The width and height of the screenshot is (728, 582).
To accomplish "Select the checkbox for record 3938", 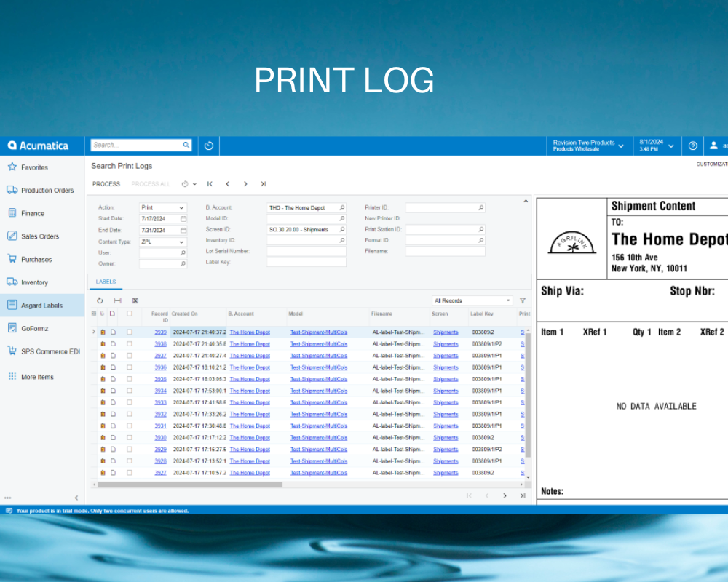I will (130, 344).
